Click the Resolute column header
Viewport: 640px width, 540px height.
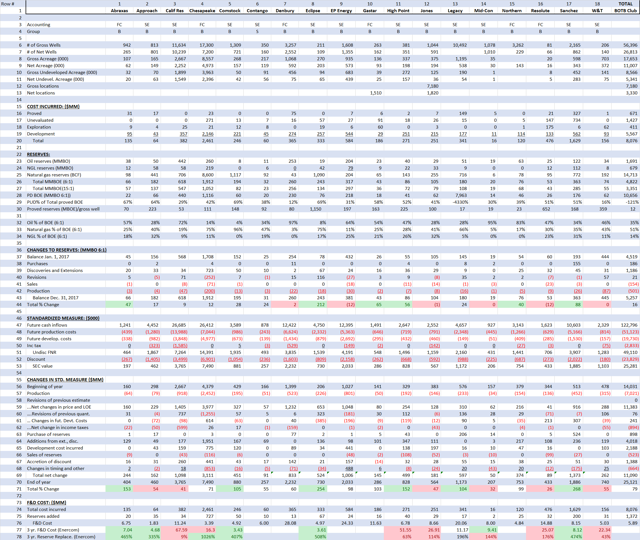click(x=540, y=11)
